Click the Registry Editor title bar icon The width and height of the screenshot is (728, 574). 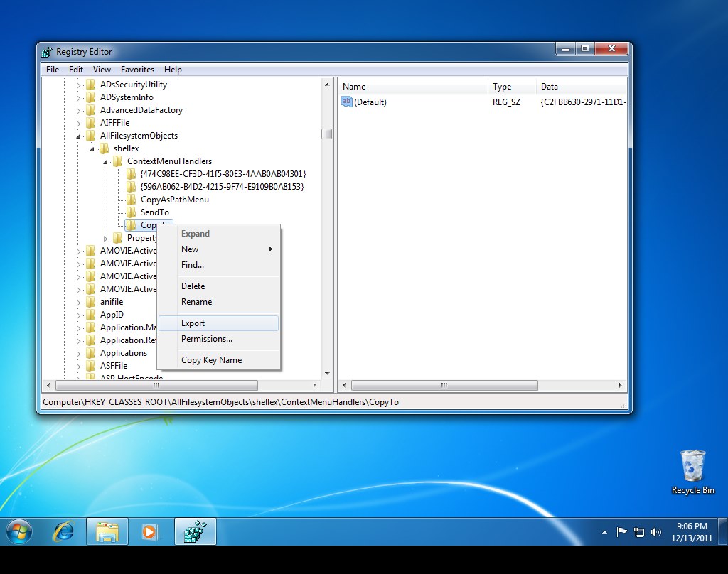pos(47,52)
